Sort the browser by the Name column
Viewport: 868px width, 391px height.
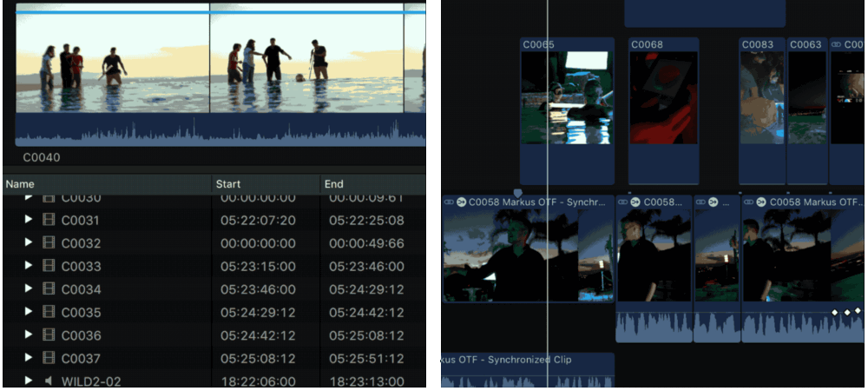coord(107,184)
